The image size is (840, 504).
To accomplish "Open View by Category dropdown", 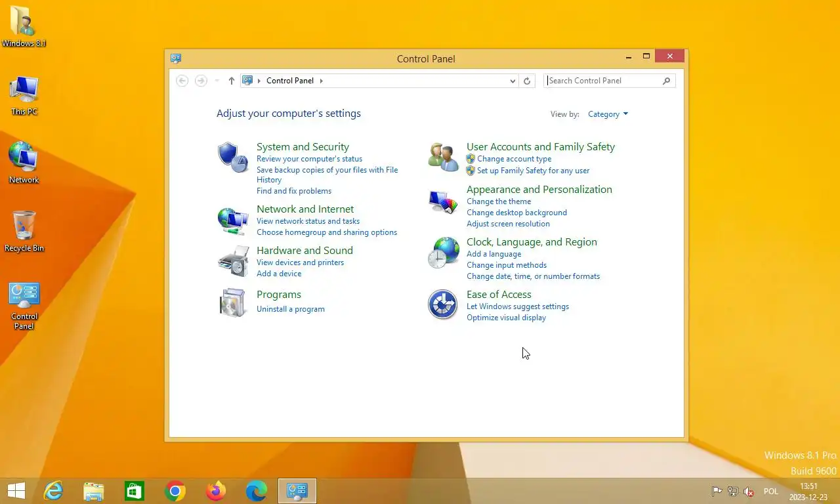I will [608, 114].
